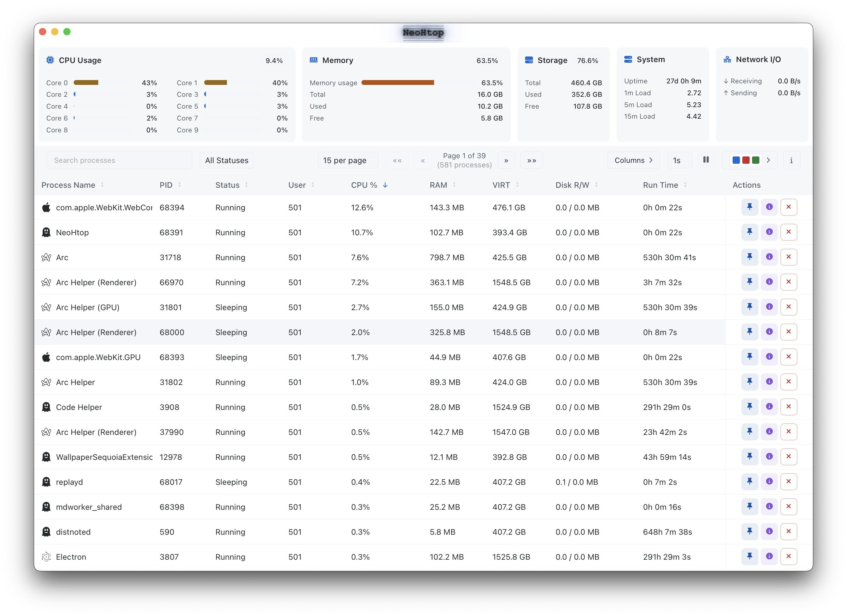
Task: Show info for NeoHtop process row
Action: (769, 232)
